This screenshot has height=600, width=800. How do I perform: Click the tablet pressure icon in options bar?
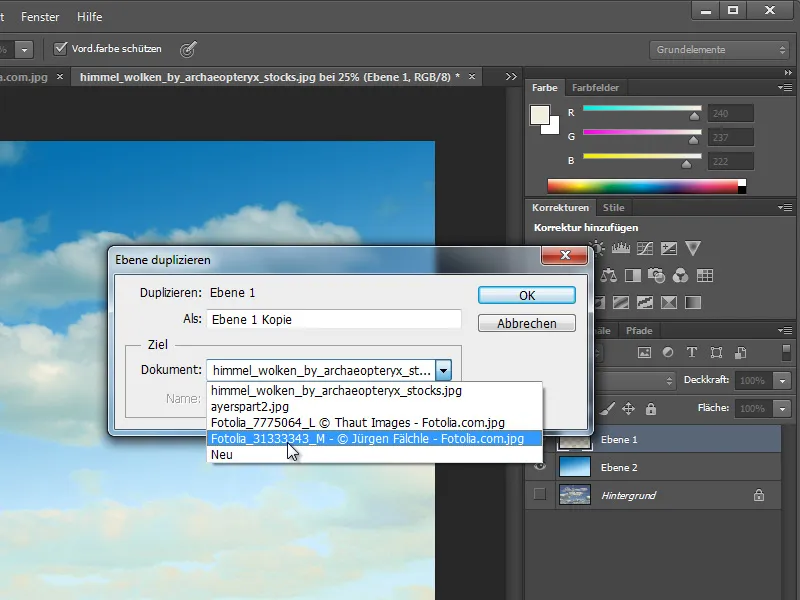tap(188, 49)
